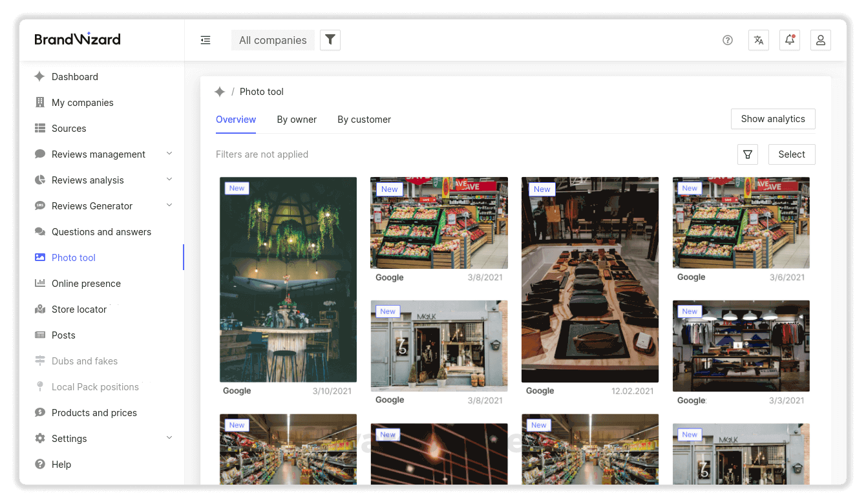Open help via the question mark icon
866x504 pixels.
[x=727, y=40]
